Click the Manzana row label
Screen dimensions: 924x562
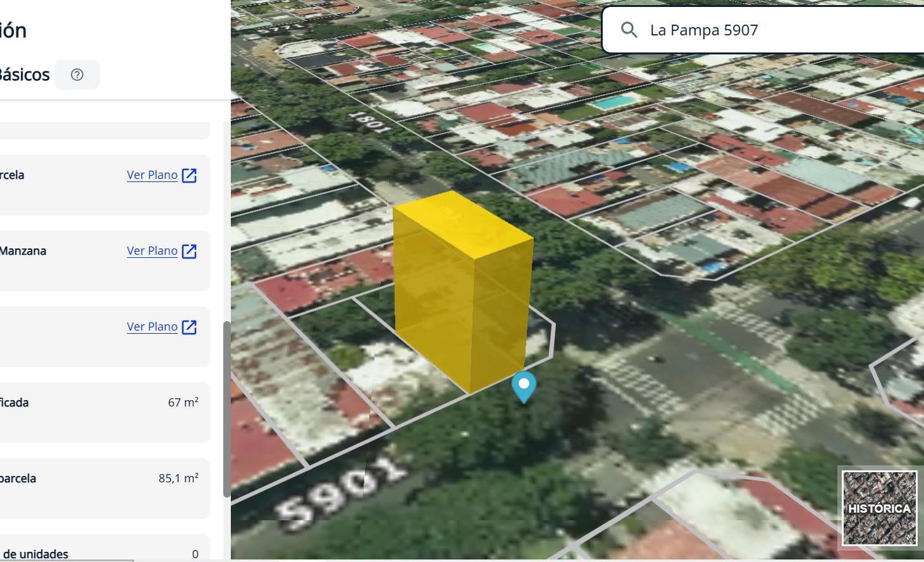coord(23,251)
